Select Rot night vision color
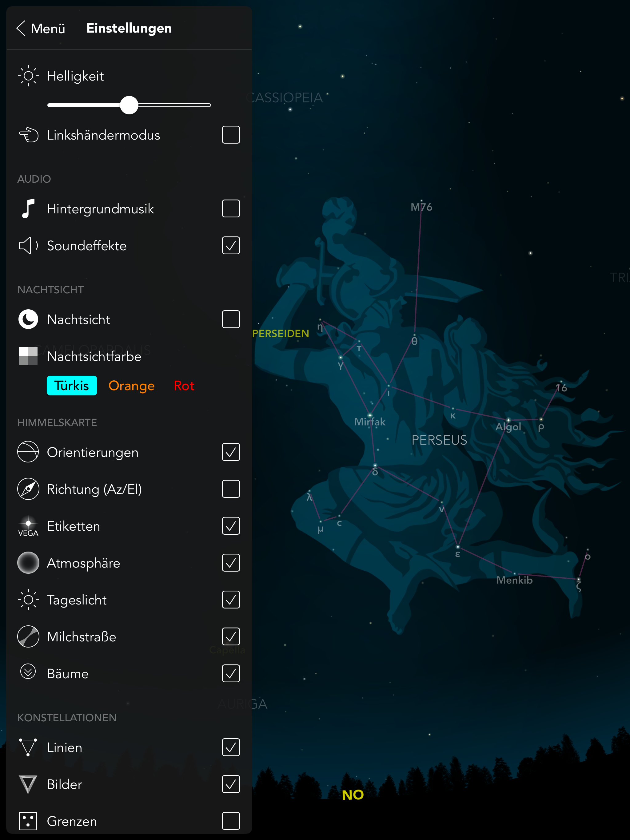This screenshot has height=840, width=630. pos(184,386)
